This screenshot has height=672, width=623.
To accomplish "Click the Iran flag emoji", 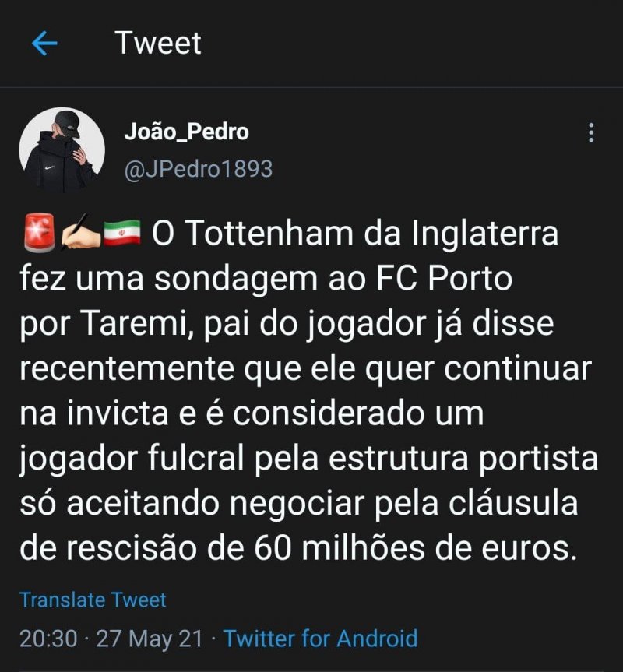I will tap(121, 234).
